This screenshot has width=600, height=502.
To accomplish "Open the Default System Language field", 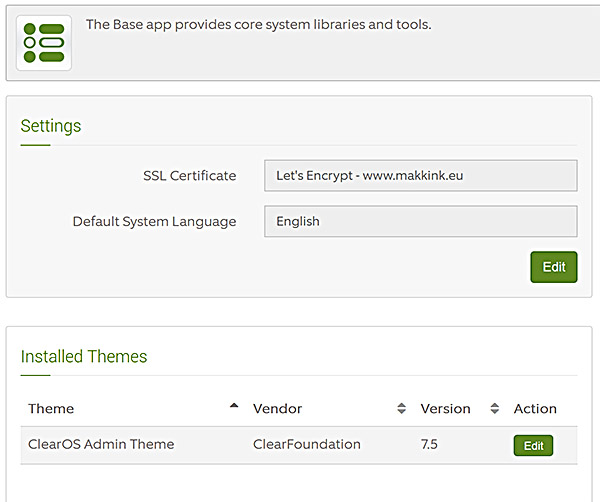I will (x=420, y=221).
